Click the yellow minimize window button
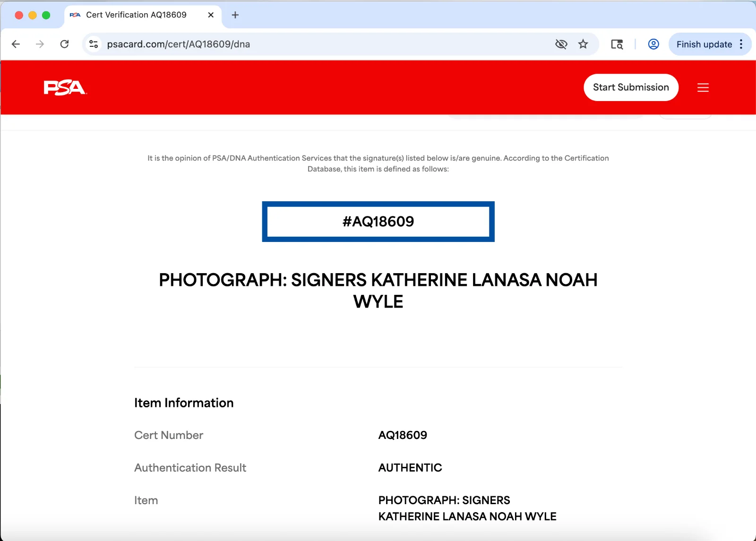Viewport: 756px width, 541px height. (x=33, y=15)
